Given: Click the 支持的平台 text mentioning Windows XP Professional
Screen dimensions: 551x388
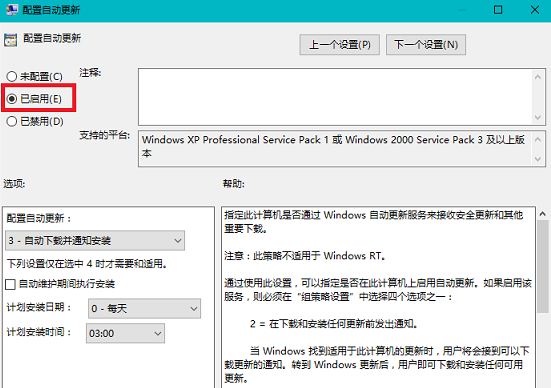Looking at the screenshot, I should point(333,146).
